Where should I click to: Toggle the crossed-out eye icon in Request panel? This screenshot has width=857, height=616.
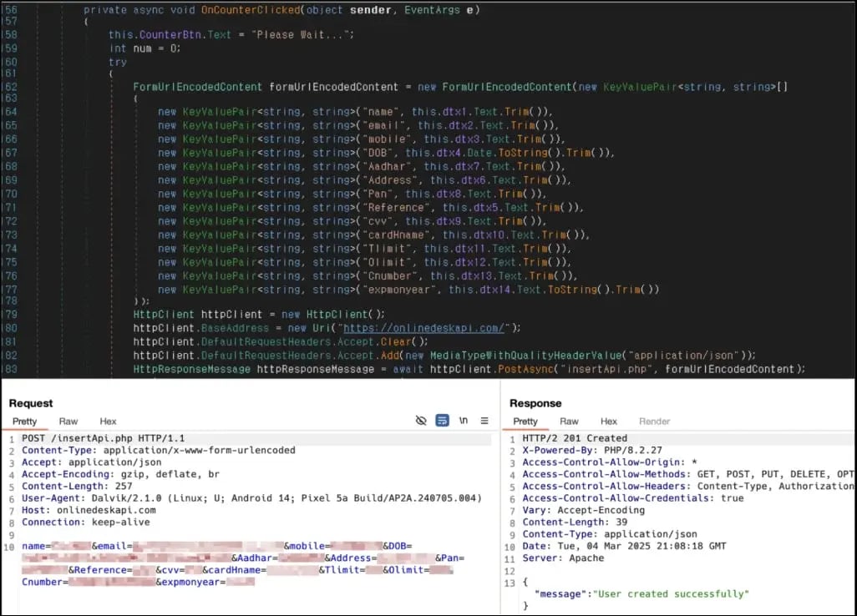(421, 421)
